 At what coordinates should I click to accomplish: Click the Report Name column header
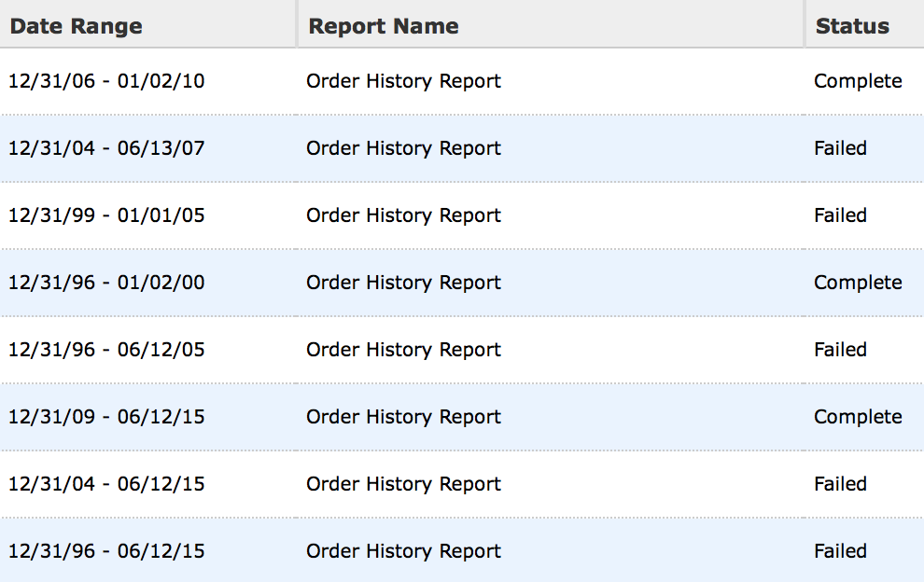point(384,26)
